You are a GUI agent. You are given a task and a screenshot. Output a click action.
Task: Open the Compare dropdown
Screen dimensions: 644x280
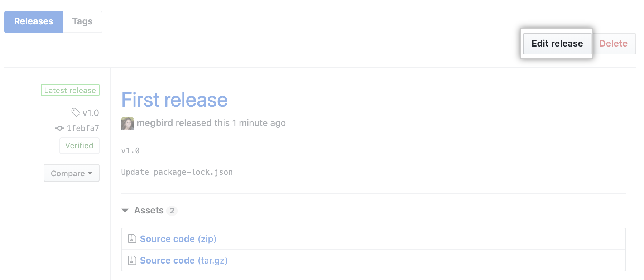(x=71, y=173)
